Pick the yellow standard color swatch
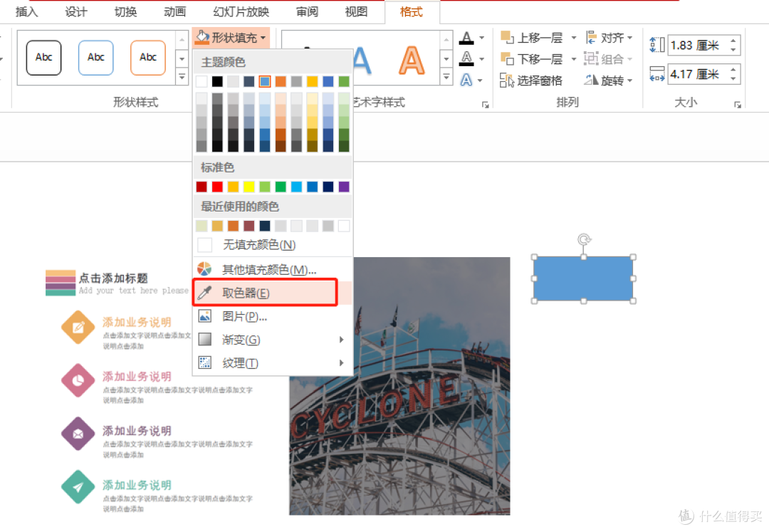The height and width of the screenshot is (532, 769). [249, 187]
